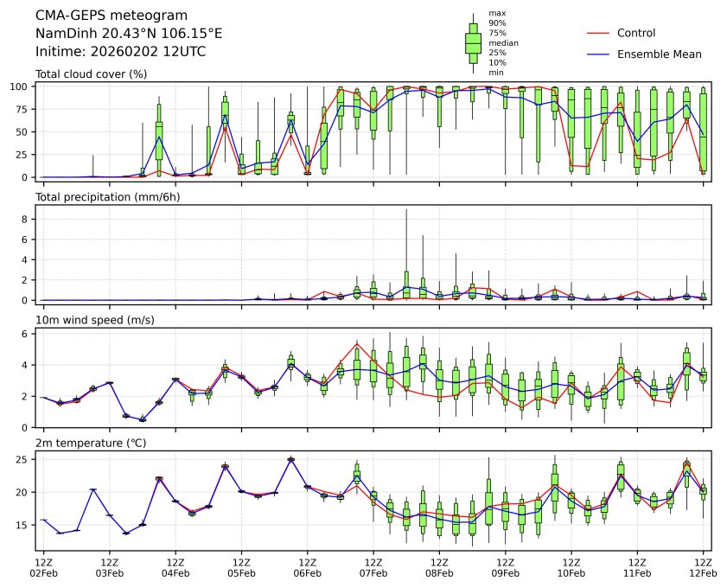
Task: Click the 12Z 12Feb x-axis label
Action: tap(703, 567)
